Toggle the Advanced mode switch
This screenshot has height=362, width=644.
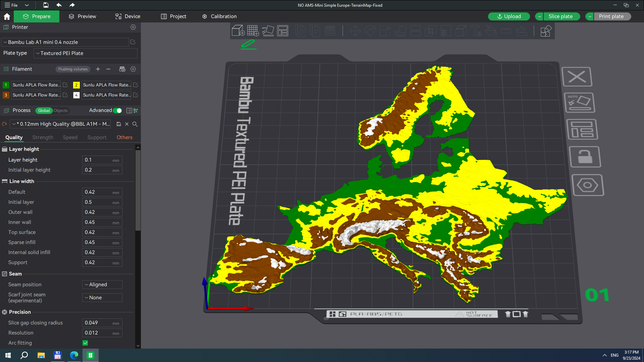coord(117,111)
